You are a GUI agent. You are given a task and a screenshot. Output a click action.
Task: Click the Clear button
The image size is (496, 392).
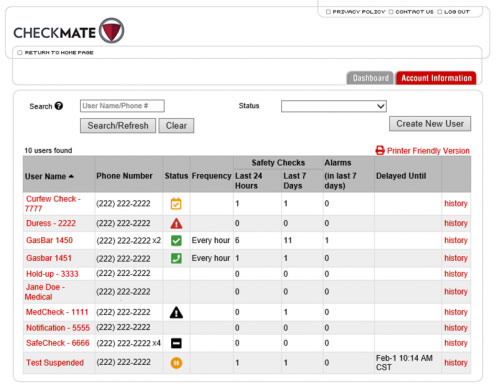click(176, 126)
